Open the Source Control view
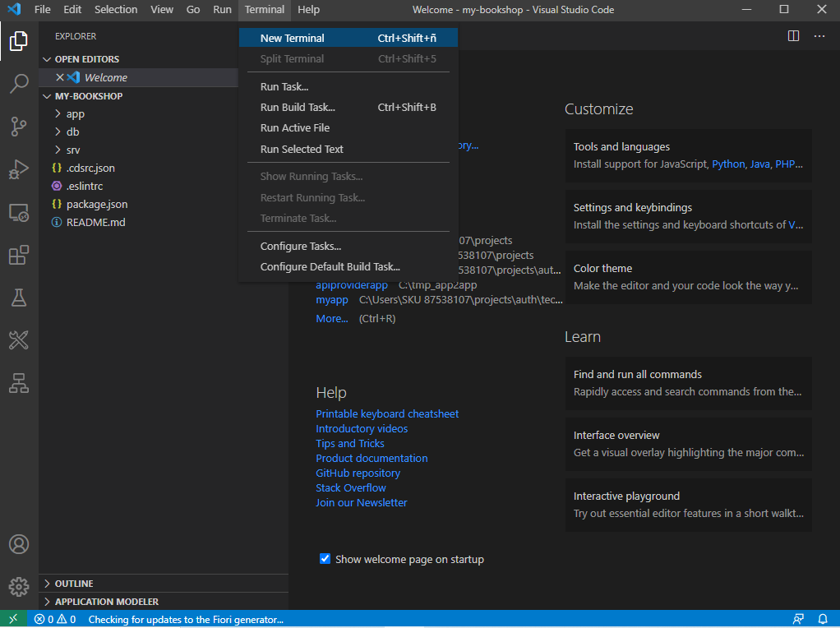This screenshot has width=840, height=628. pos(19,126)
